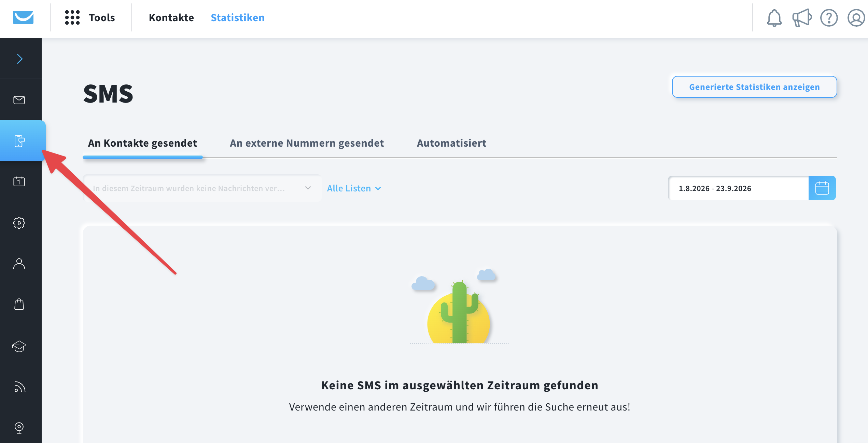The width and height of the screenshot is (868, 443).
Task: Click the date range field 1.8.2026 - 23.9.2026
Action: pyautogui.click(x=738, y=188)
